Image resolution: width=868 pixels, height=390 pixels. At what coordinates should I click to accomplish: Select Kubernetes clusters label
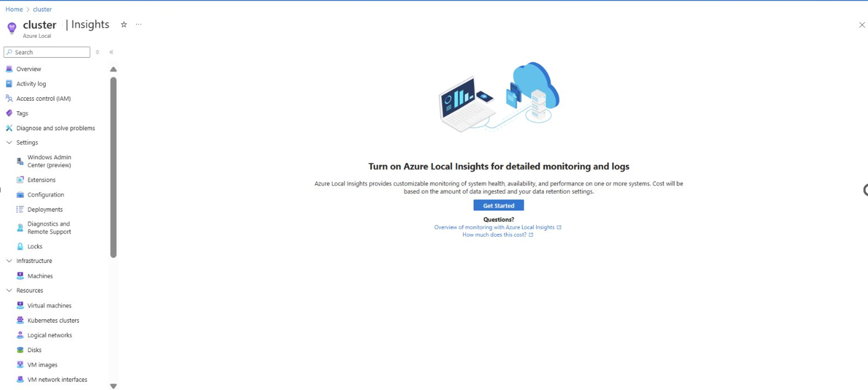pos(53,320)
